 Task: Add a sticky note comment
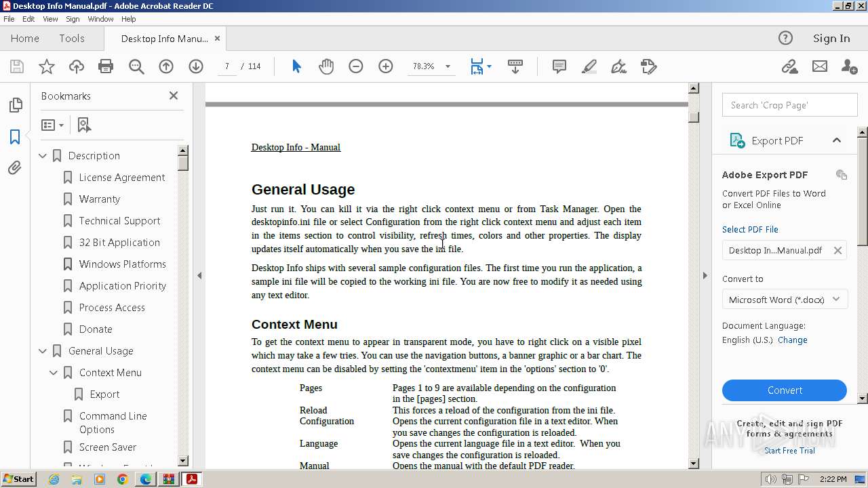coord(559,66)
